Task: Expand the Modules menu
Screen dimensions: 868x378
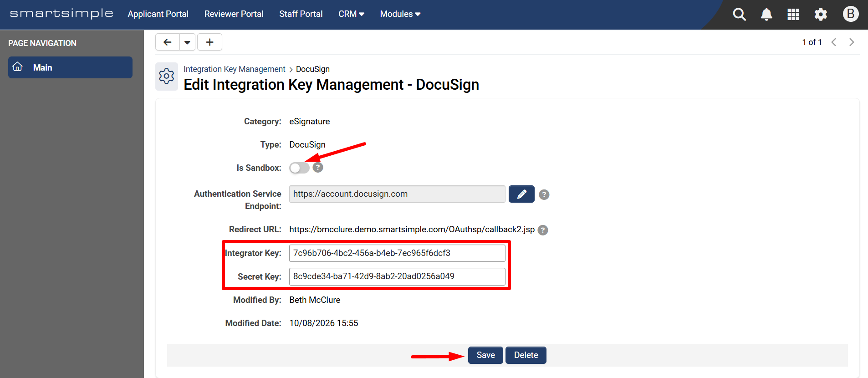Action: [x=400, y=14]
